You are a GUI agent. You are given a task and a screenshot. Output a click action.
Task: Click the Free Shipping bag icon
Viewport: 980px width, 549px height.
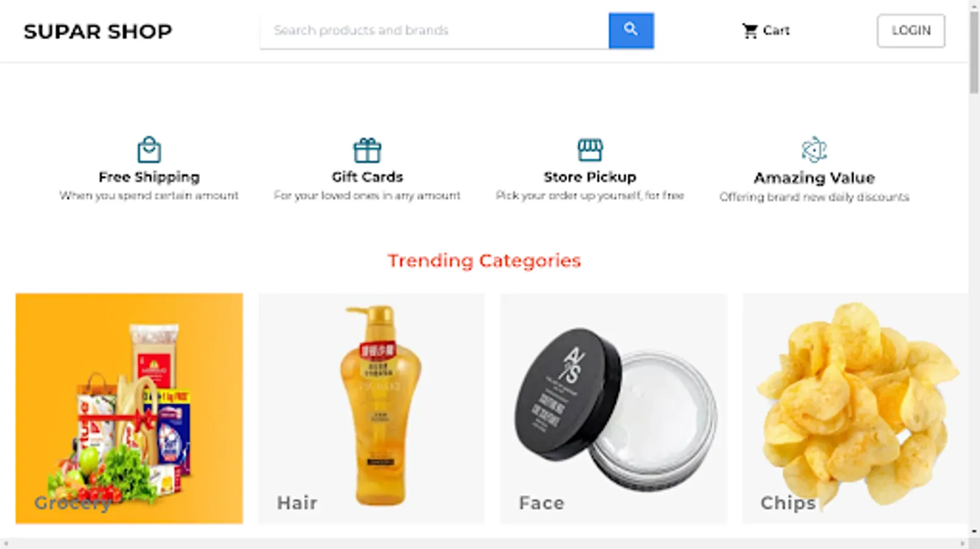149,149
